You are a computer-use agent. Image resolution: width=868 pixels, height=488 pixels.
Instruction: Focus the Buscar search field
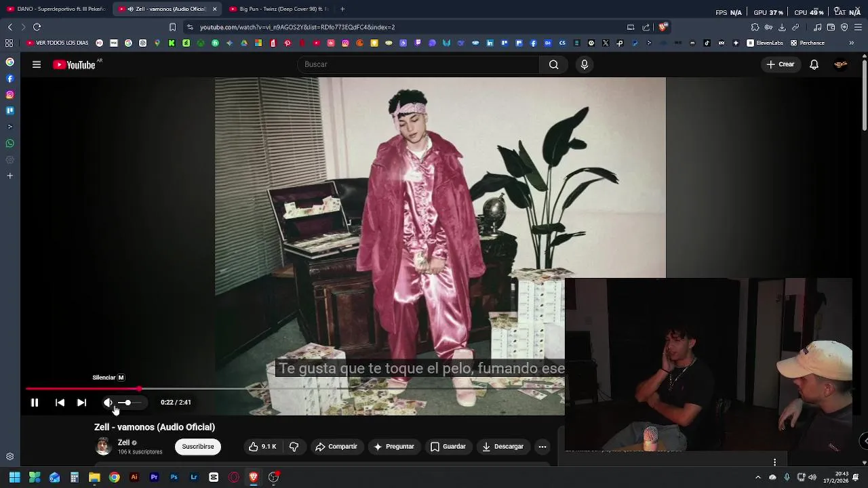pos(418,64)
